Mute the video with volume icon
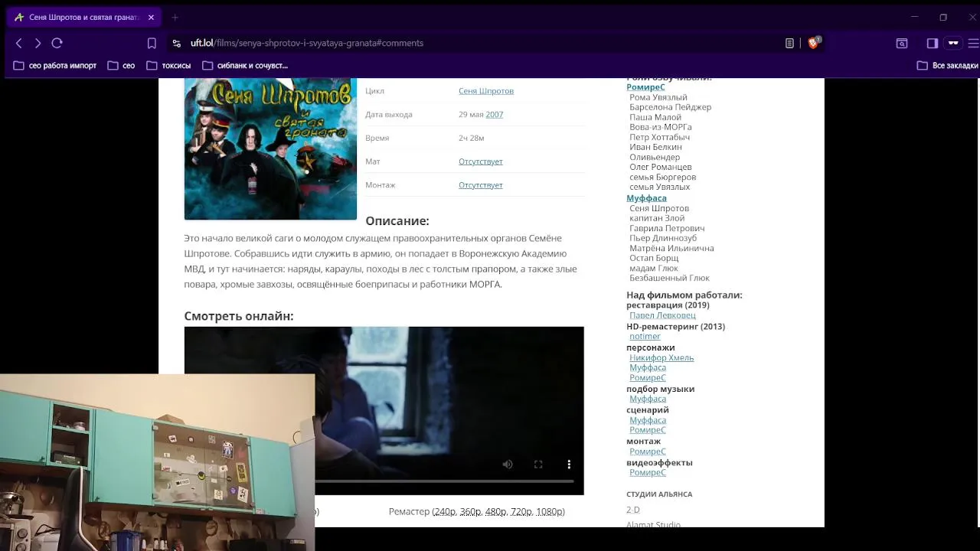The width and height of the screenshot is (980, 551). [x=508, y=465]
